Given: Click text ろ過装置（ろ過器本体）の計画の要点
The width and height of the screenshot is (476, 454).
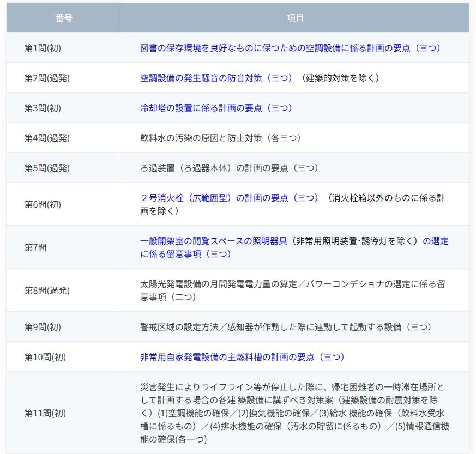Looking at the screenshot, I should pos(214,168).
